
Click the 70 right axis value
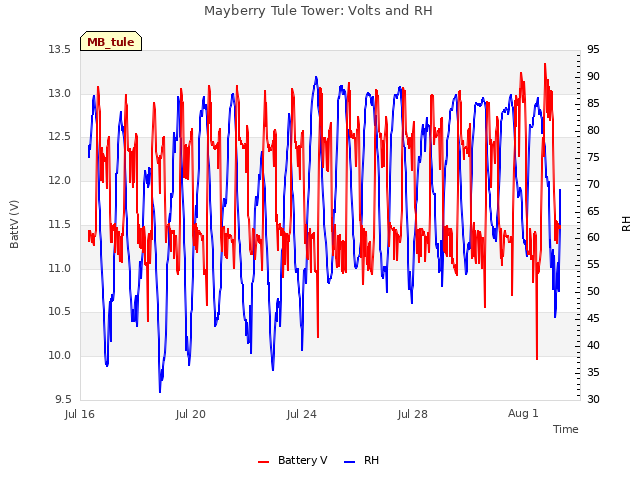[x=593, y=184]
